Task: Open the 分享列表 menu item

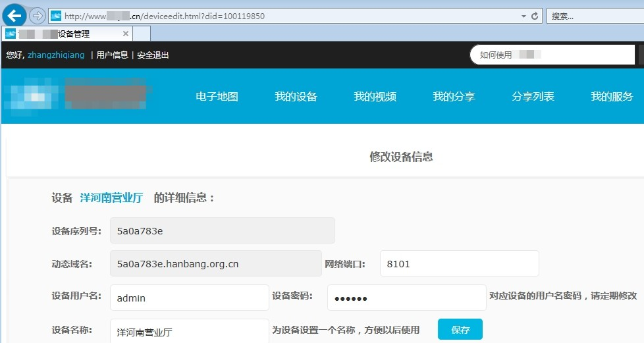Action: (x=533, y=97)
